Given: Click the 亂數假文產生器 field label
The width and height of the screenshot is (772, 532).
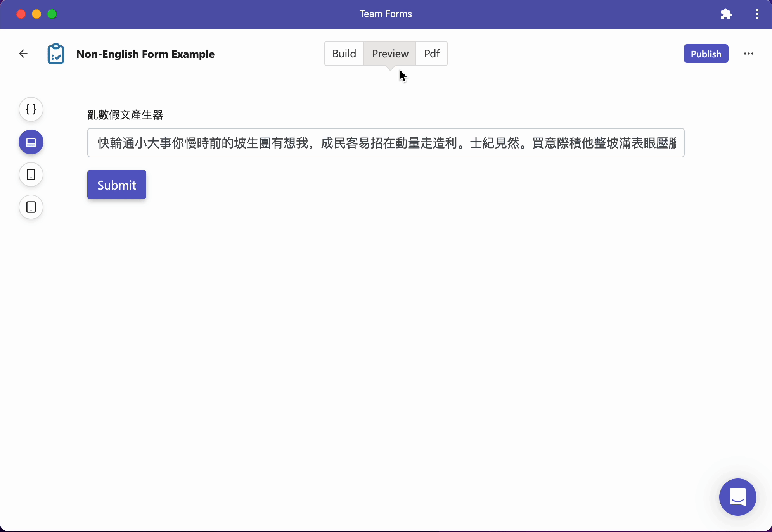Looking at the screenshot, I should (x=125, y=115).
